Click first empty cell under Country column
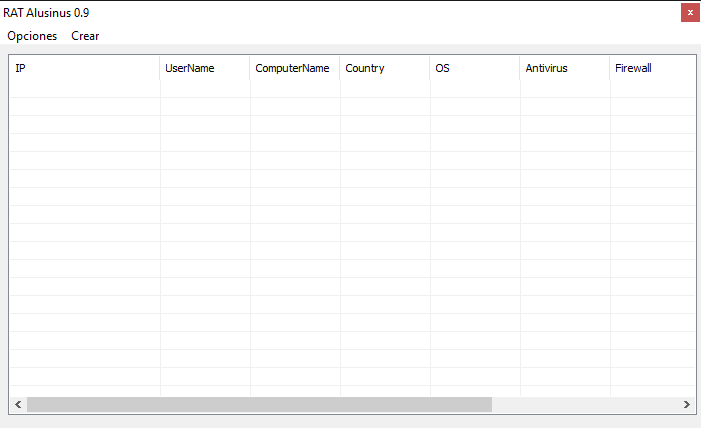The image size is (701, 428). click(384, 89)
